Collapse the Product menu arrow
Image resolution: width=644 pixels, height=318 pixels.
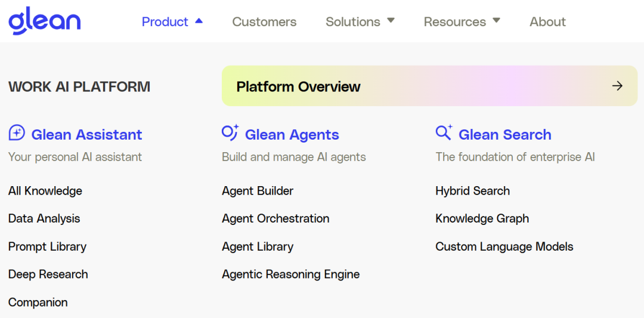click(199, 20)
